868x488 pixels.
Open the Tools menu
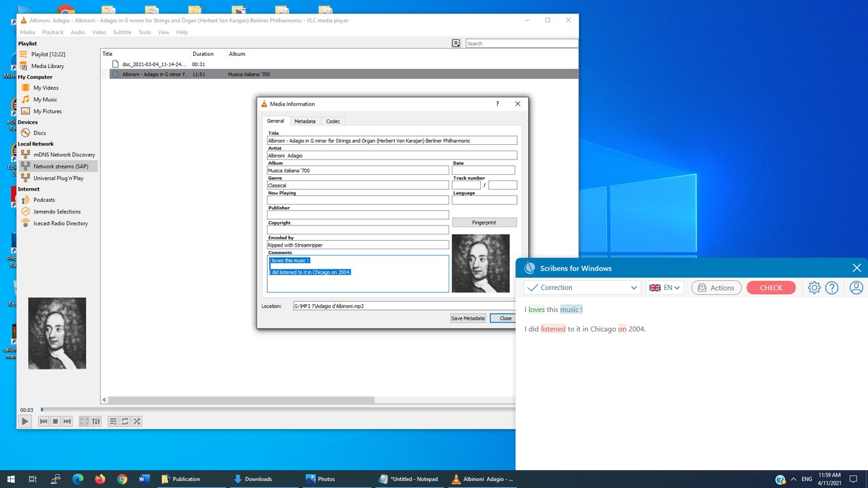[x=145, y=32]
